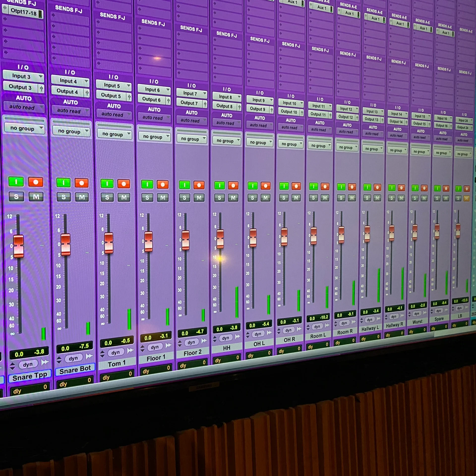Click the I/O header on Input 6 strip

(x=154, y=81)
